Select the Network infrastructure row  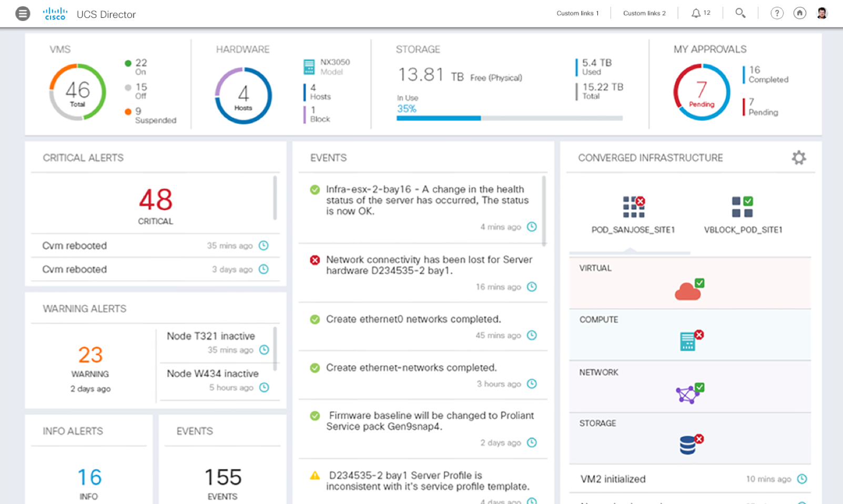[690, 386]
